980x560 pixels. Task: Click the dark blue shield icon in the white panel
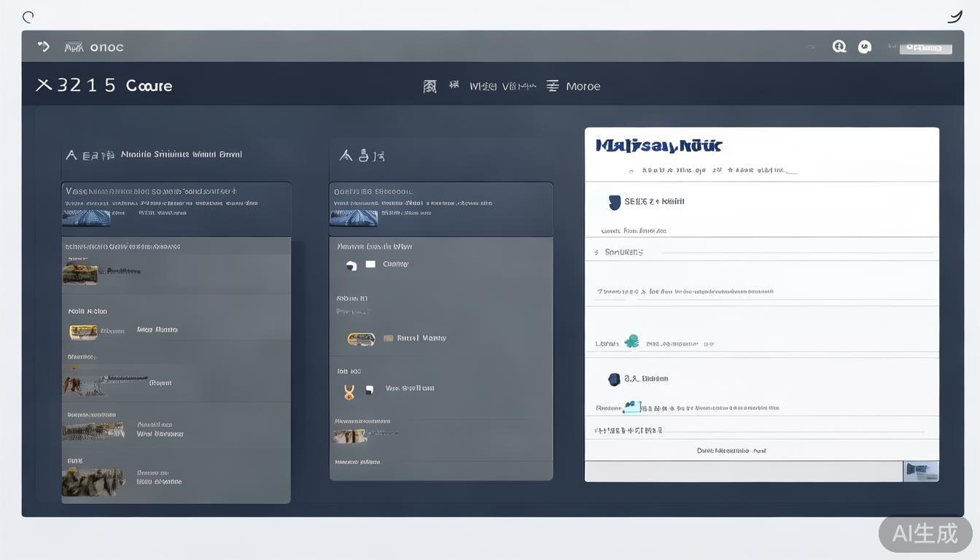pyautogui.click(x=614, y=202)
